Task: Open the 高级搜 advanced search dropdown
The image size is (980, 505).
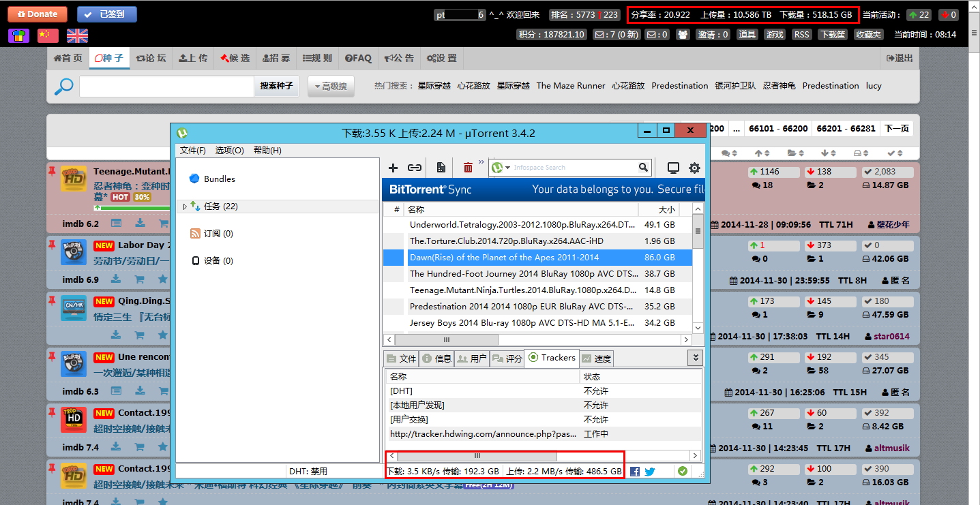Action: pyautogui.click(x=331, y=86)
